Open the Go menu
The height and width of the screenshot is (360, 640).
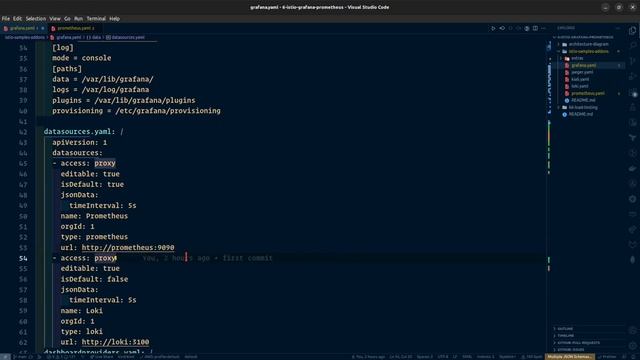pyautogui.click(x=67, y=18)
